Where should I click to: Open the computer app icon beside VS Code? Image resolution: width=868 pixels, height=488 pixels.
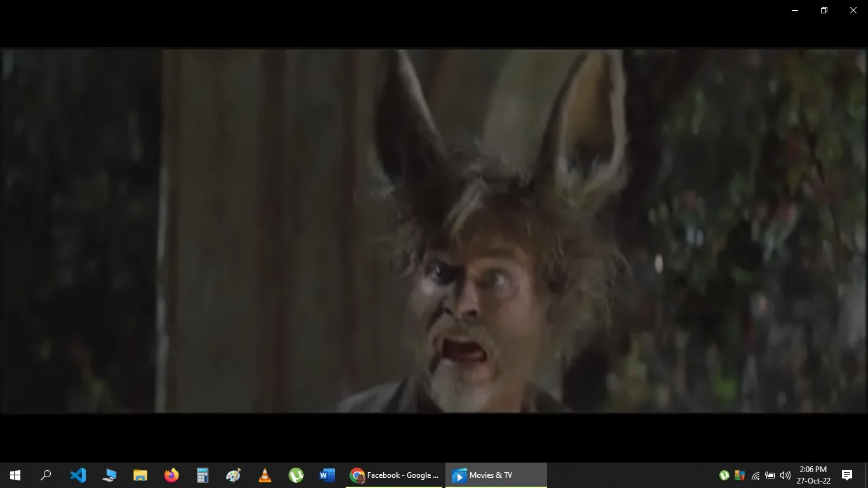pos(109,475)
